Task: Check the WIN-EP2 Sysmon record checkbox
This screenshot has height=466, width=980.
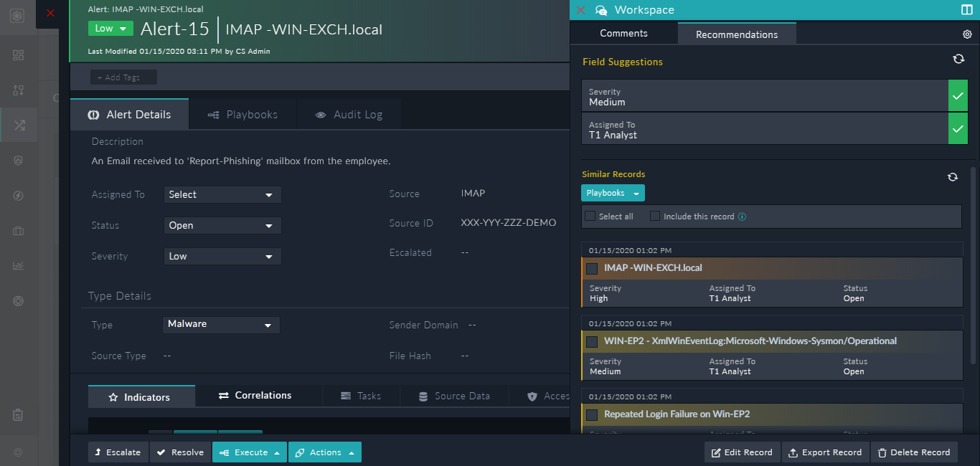Action: pyautogui.click(x=592, y=341)
